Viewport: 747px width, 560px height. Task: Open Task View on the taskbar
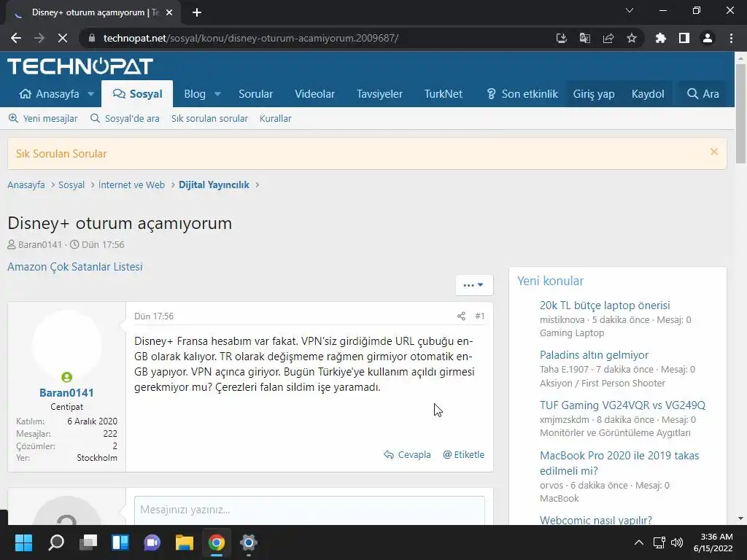click(x=88, y=542)
